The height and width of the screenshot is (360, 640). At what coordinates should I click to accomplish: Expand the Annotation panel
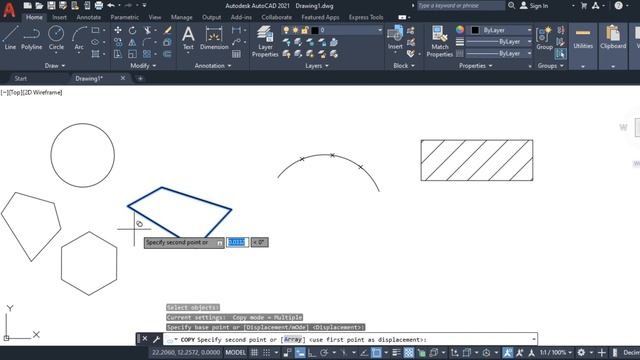[x=213, y=66]
